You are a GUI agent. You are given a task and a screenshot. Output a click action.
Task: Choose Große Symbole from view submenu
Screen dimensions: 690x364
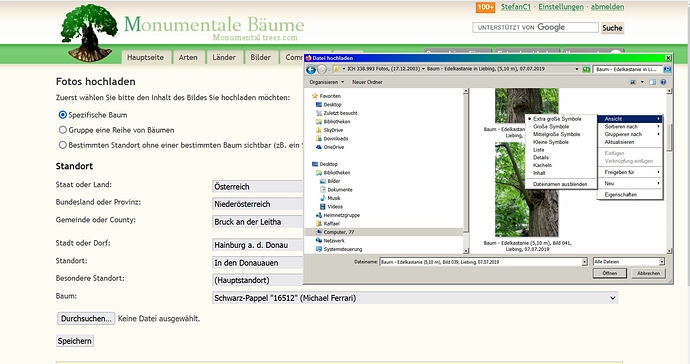pos(551,127)
